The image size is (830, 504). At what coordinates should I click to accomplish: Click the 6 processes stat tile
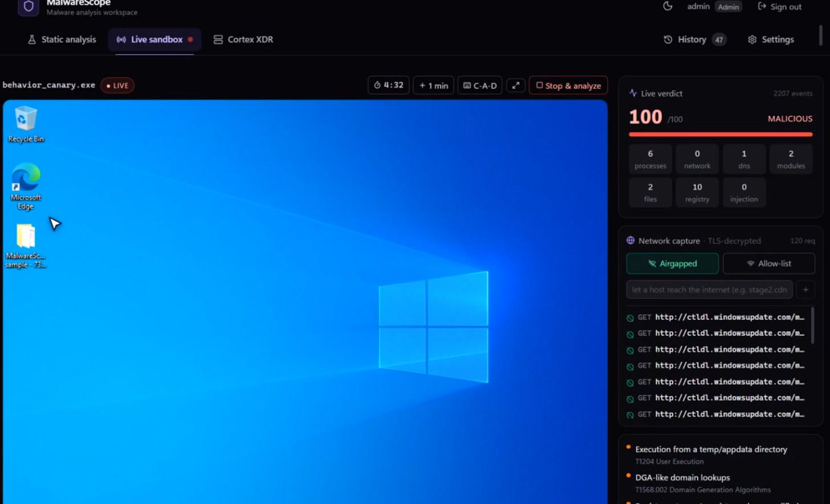click(x=650, y=159)
